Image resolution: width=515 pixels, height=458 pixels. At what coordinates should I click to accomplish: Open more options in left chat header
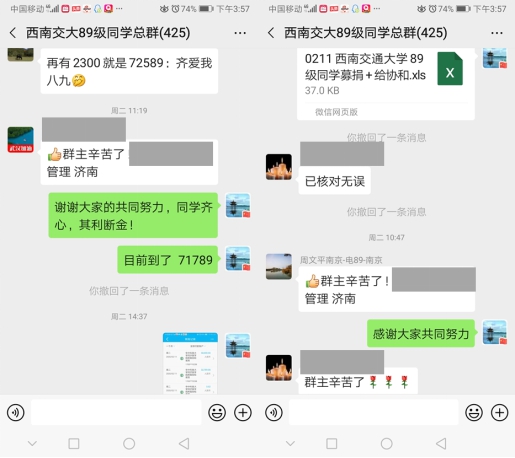[x=240, y=33]
